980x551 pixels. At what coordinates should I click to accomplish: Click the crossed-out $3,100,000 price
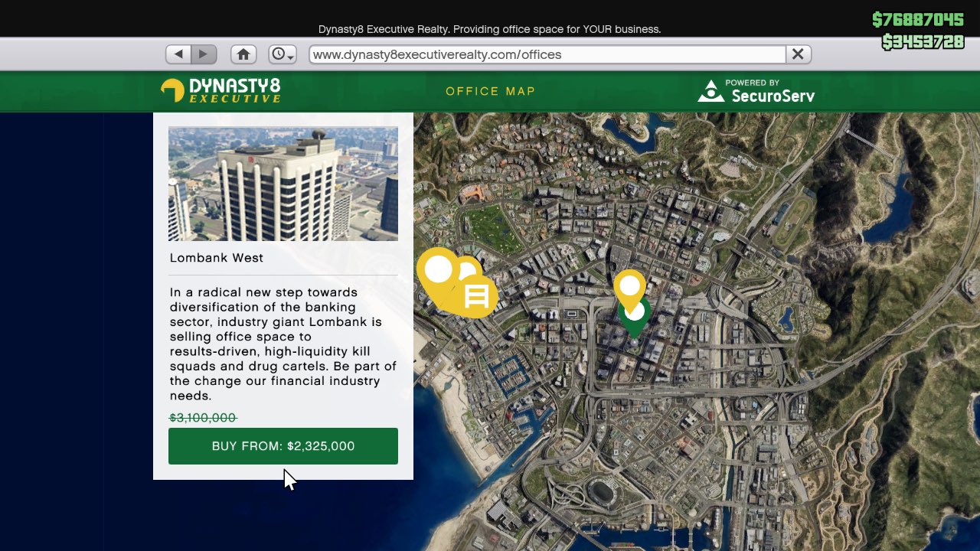(203, 418)
